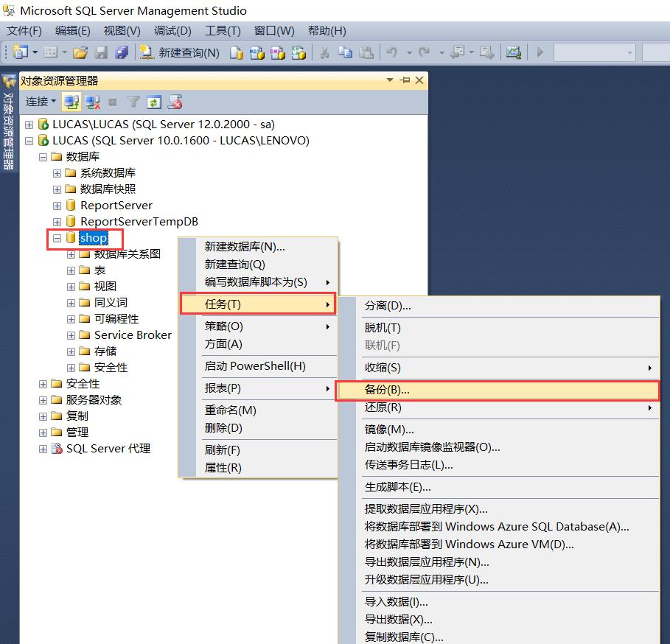Open the 任务(T) submenu
The height and width of the screenshot is (644, 670).
tap(258, 304)
